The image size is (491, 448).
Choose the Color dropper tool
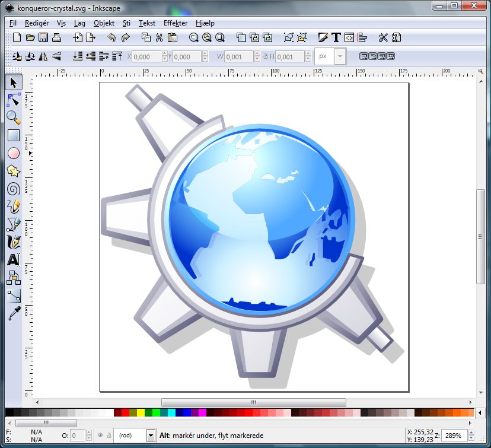click(14, 313)
